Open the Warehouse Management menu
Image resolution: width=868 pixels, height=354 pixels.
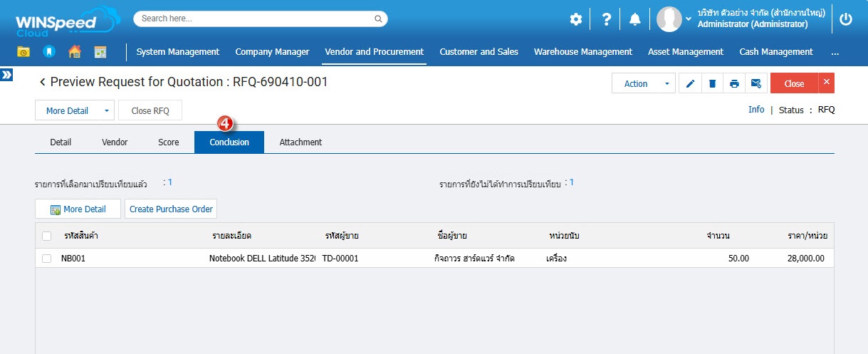(x=582, y=52)
